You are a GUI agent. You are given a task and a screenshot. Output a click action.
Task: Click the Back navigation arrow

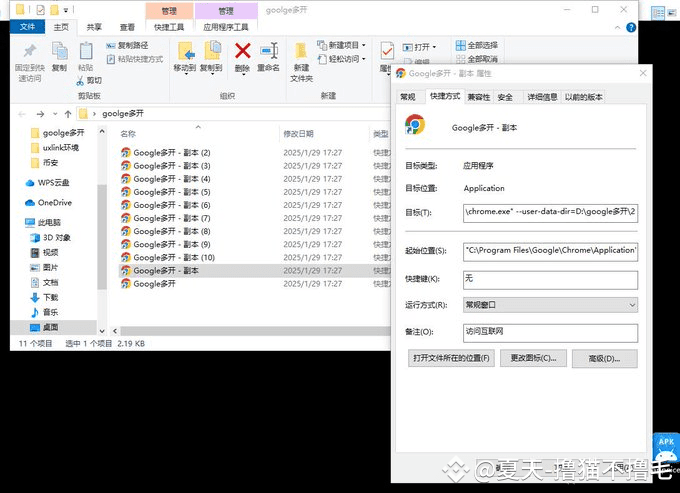[22, 114]
